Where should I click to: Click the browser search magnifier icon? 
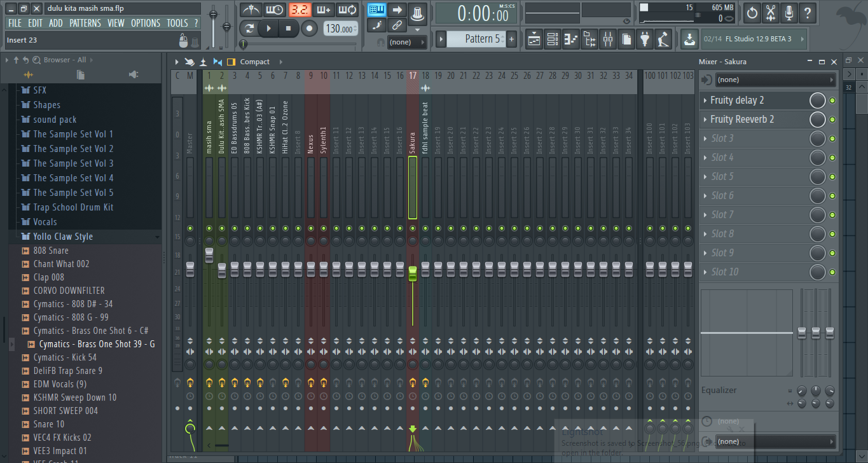coord(36,60)
